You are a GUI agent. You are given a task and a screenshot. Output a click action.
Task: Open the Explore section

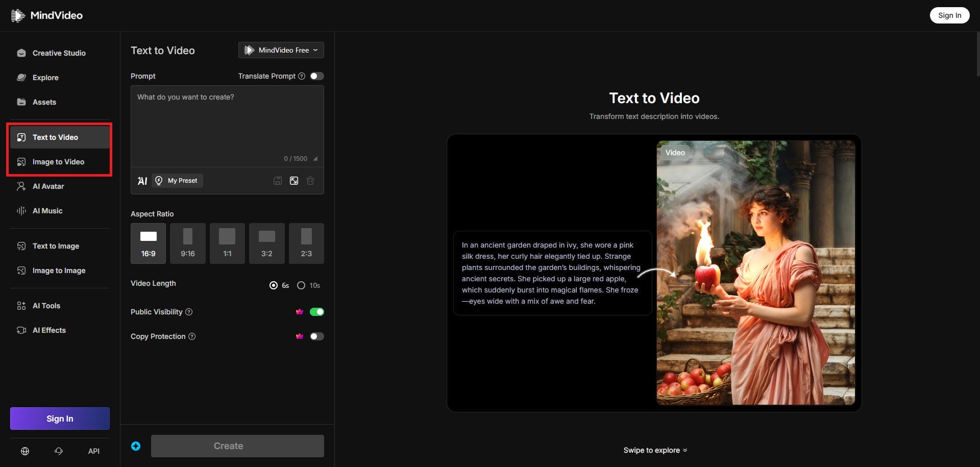pos(60,78)
